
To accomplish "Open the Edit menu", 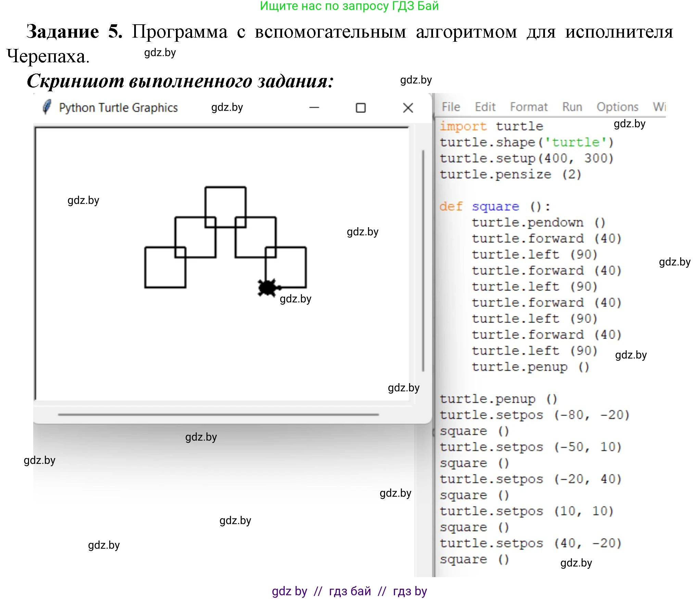I will pos(485,107).
